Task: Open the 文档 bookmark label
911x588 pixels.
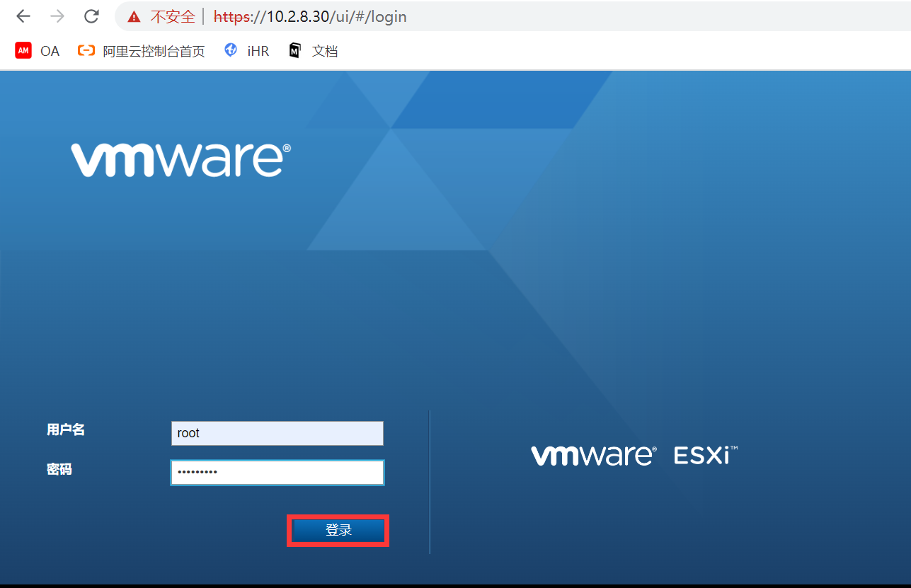Action: [x=325, y=51]
